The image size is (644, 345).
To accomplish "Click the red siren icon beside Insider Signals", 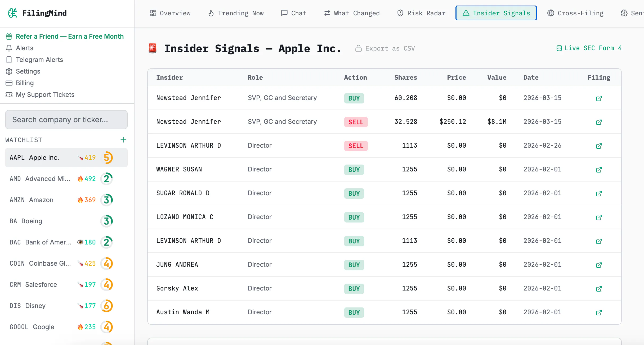I will click(x=153, y=48).
